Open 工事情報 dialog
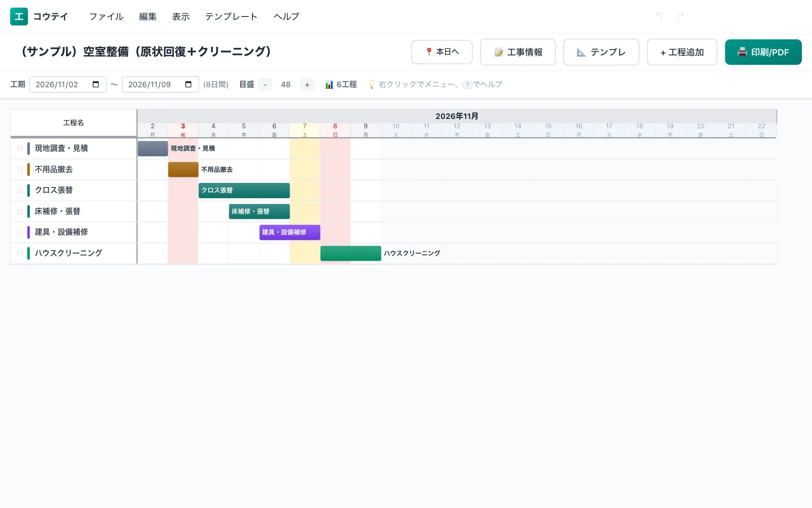The height and width of the screenshot is (508, 812). (x=518, y=52)
